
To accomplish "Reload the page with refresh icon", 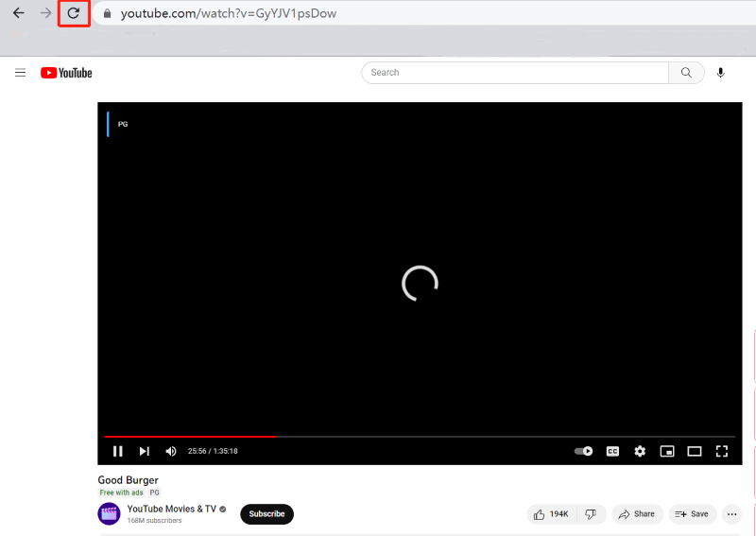I will click(x=74, y=13).
